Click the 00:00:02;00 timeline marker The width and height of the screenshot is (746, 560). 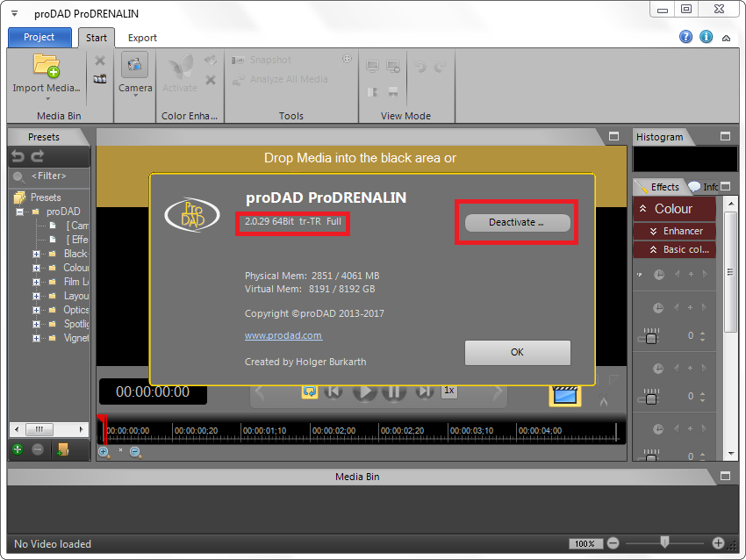pos(334,431)
